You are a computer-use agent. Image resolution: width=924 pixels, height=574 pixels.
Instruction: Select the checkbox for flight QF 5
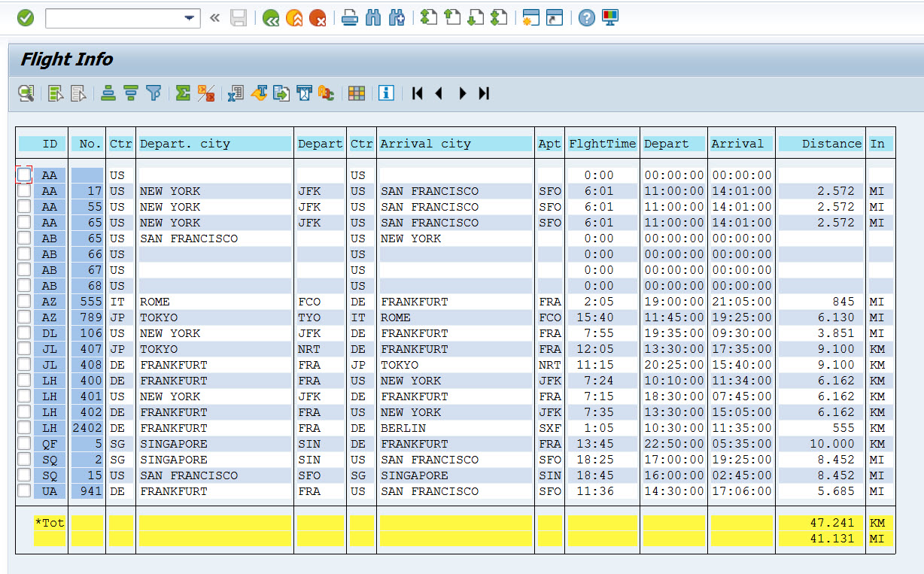point(23,444)
